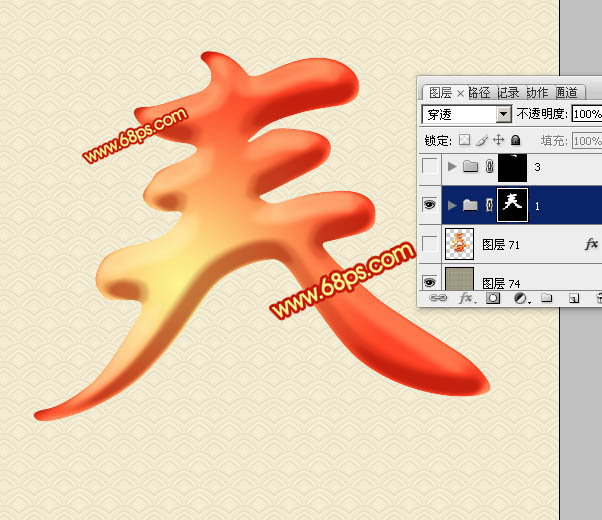Select the group named 3

click(537, 167)
